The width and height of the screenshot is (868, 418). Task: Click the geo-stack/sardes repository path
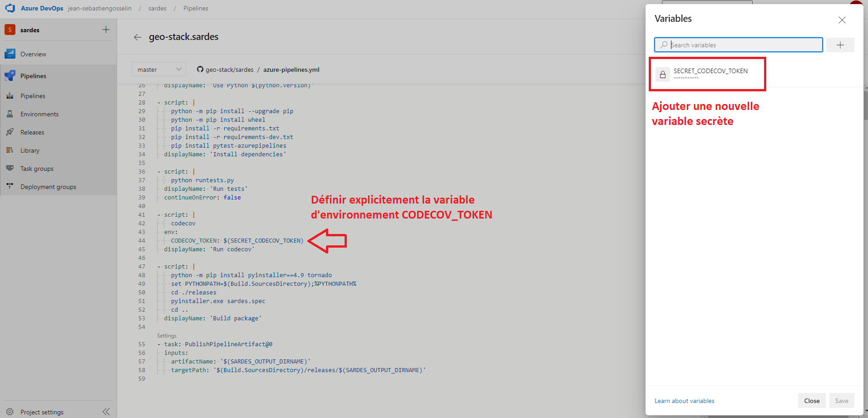click(x=229, y=70)
